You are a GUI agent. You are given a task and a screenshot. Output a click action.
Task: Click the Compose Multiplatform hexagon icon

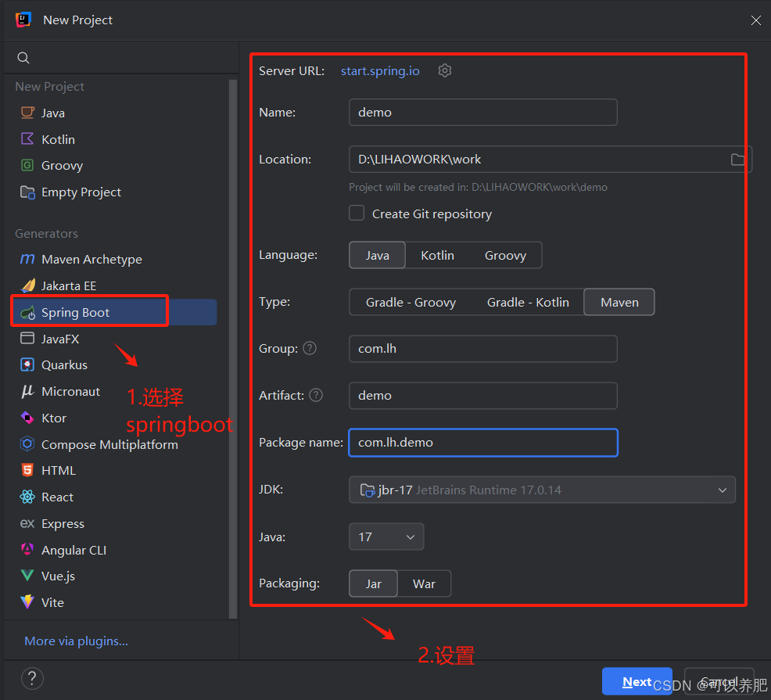27,443
